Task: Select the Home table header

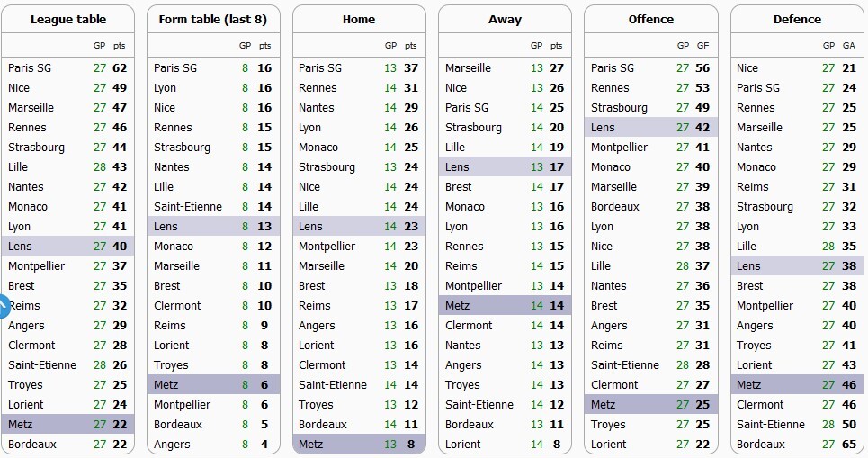Action: click(359, 20)
